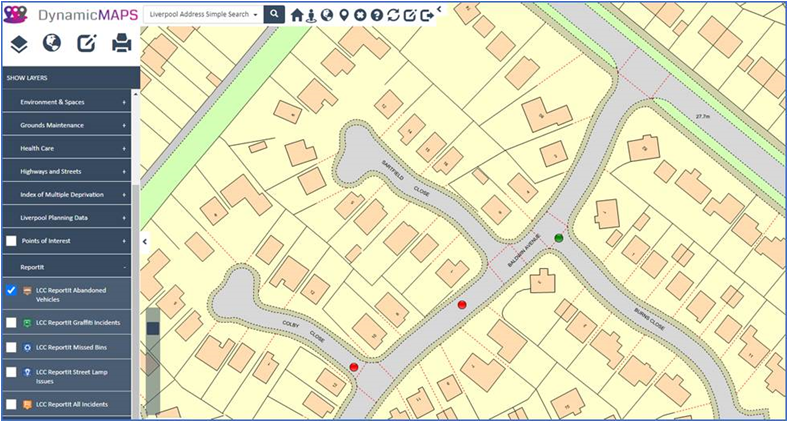Open the layers stack icon
Image resolution: width=789 pixels, height=423 pixels.
click(19, 44)
